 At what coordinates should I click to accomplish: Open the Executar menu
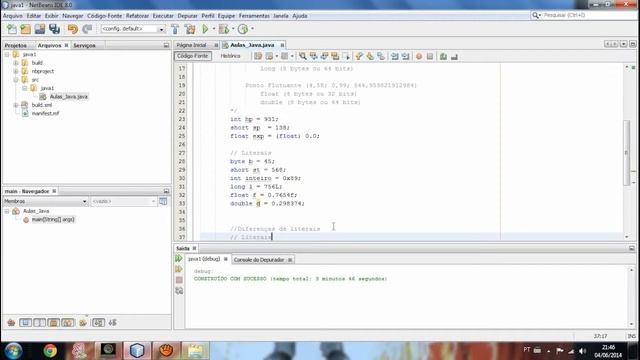point(163,16)
